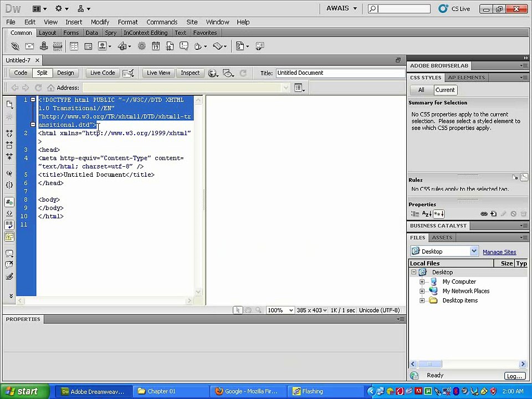Click Apply Comment icon
532x399 pixels.
coord(9,253)
